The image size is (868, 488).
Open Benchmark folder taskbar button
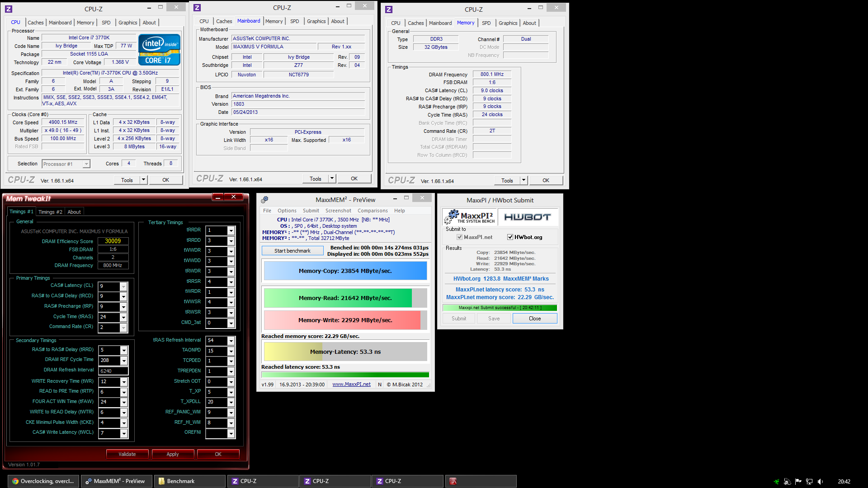point(189,481)
